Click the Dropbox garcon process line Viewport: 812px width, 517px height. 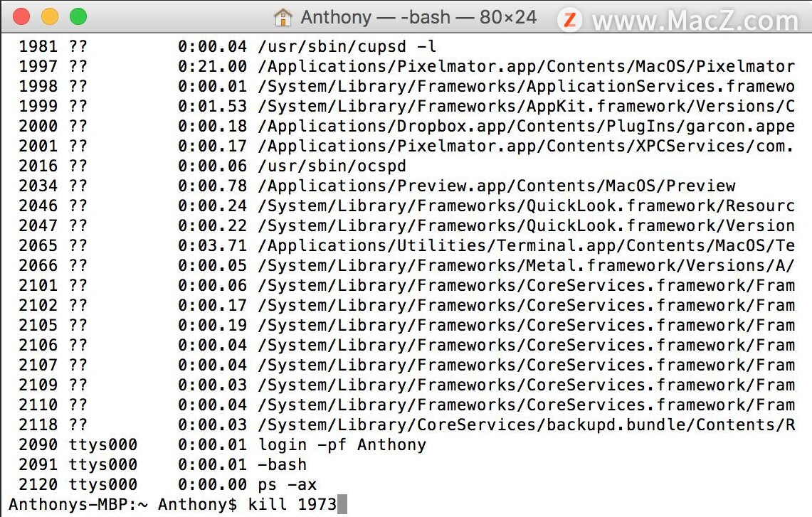coord(406,127)
